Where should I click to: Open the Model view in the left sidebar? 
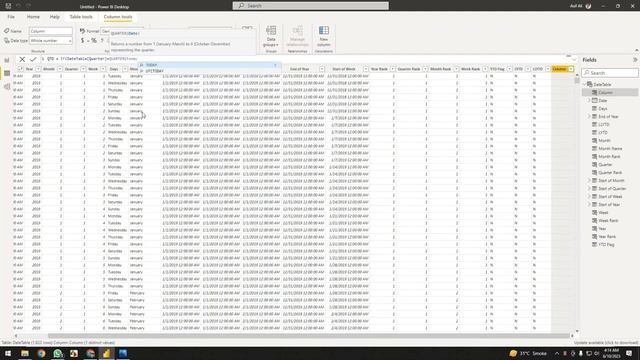[x=7, y=86]
